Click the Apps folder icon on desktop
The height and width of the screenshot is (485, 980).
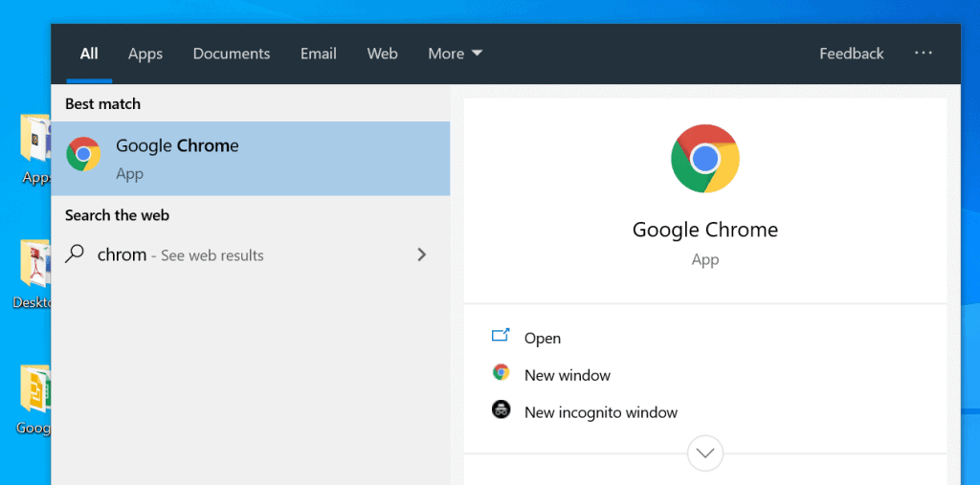coord(35,139)
